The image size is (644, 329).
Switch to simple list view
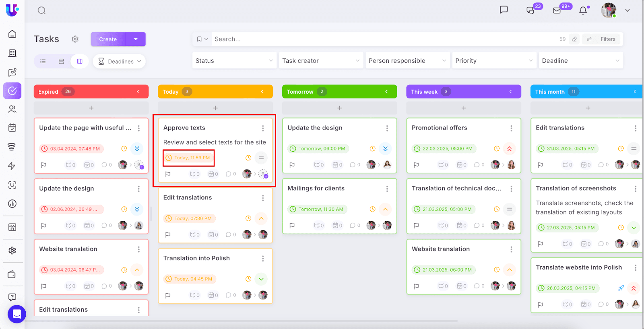coord(43,62)
